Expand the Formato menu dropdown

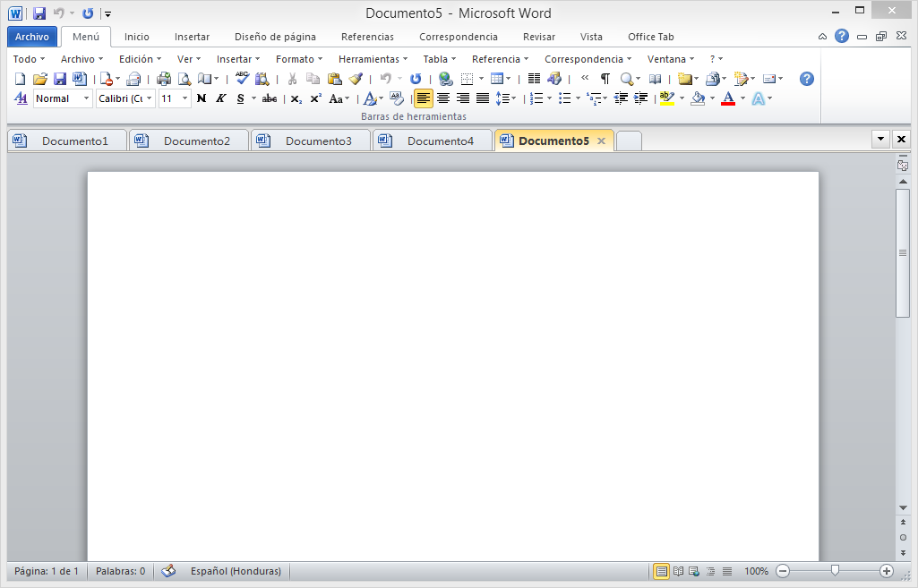299,59
